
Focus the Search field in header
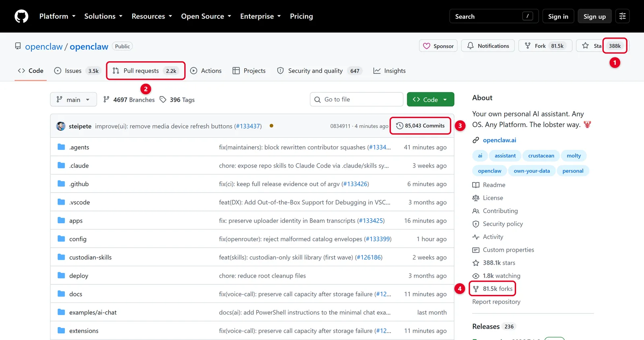click(494, 16)
